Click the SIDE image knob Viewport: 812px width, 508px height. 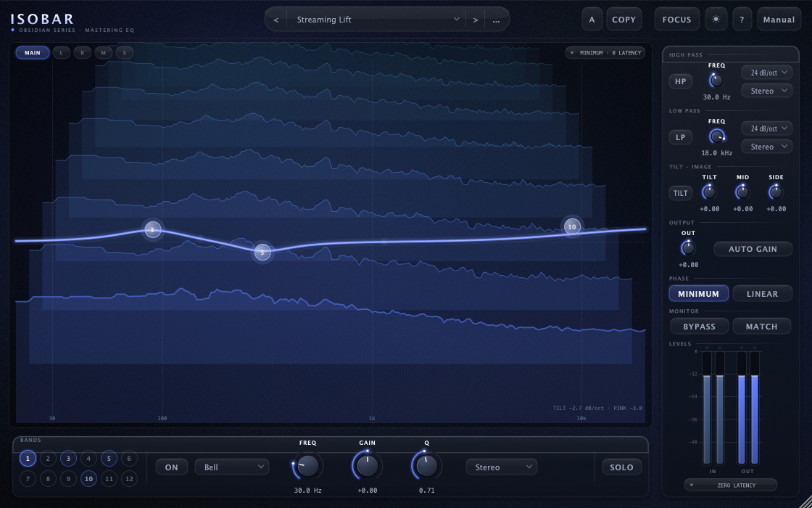[776, 192]
